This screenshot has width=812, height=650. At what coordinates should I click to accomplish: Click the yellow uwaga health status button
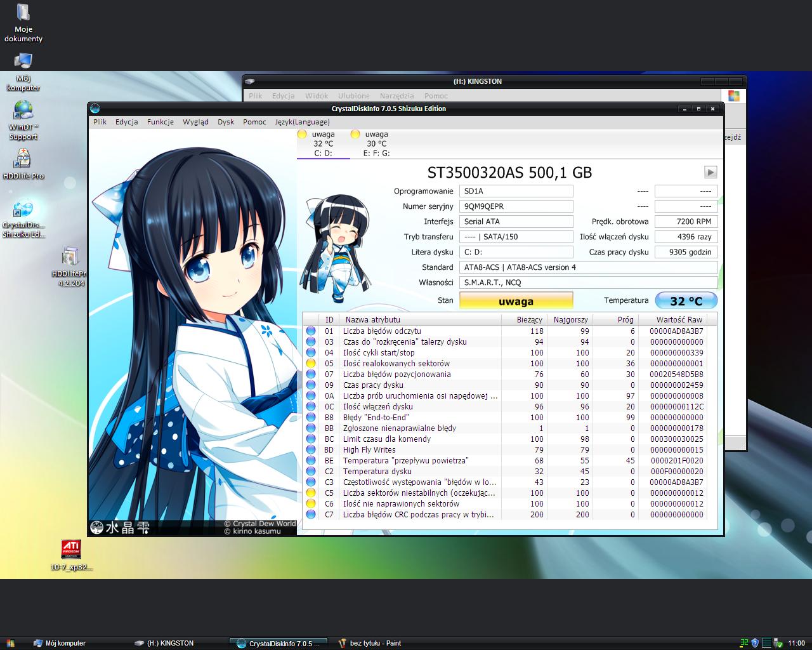516,301
